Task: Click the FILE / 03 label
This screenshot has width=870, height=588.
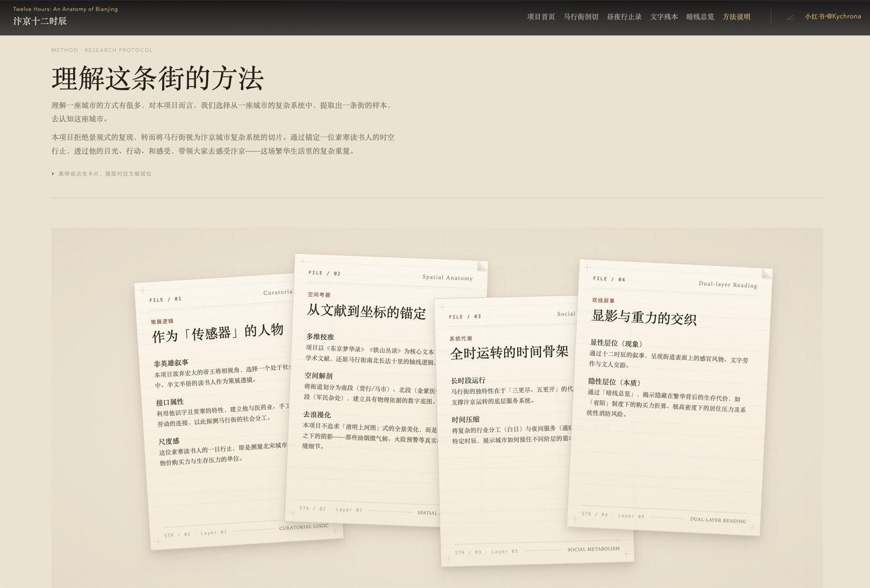Action: (465, 316)
